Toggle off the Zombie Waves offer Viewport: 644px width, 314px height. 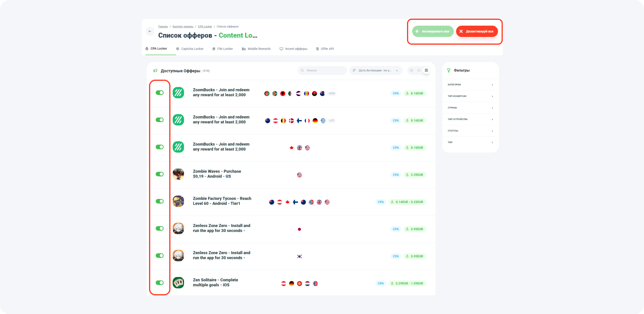tap(160, 174)
